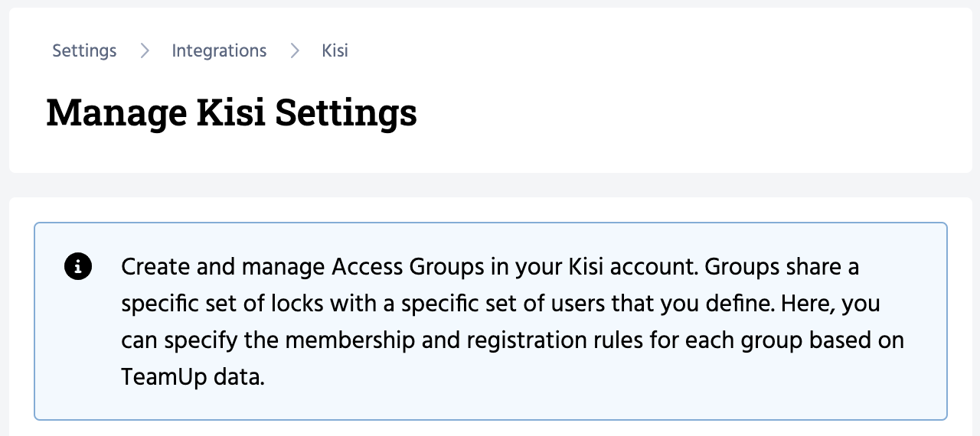Click the word Manage in the page title
The height and width of the screenshot is (436, 980).
click(116, 112)
